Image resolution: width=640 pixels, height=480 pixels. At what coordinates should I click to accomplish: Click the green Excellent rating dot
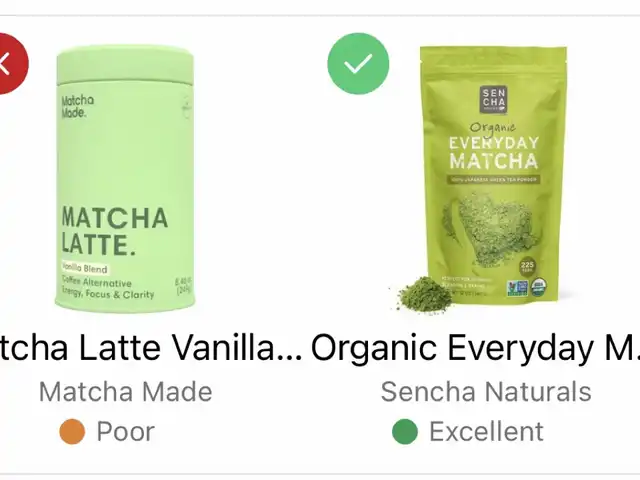tap(405, 431)
